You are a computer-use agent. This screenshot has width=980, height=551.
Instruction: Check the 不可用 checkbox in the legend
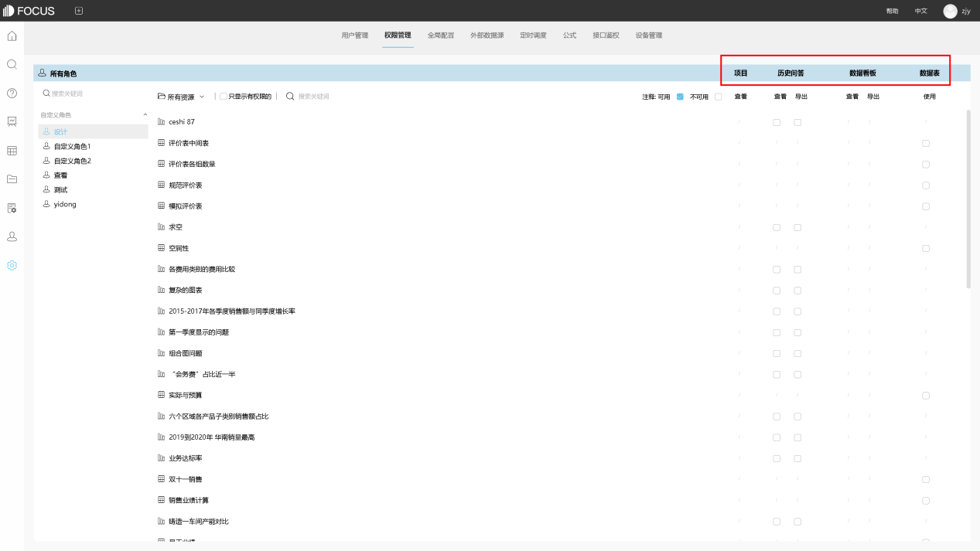(717, 96)
